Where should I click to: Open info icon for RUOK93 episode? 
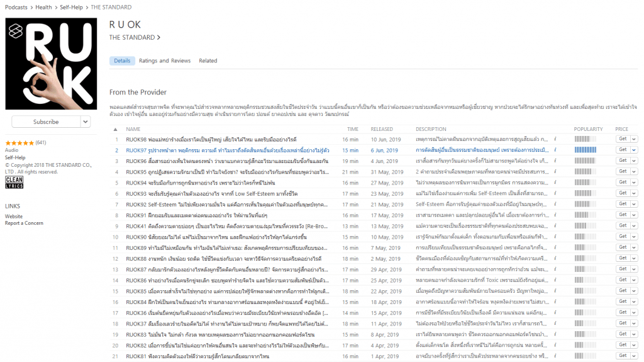[555, 193]
